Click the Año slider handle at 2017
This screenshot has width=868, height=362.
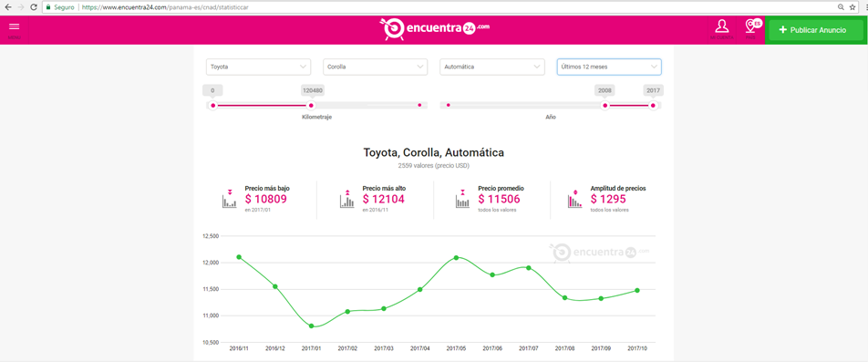tap(653, 105)
